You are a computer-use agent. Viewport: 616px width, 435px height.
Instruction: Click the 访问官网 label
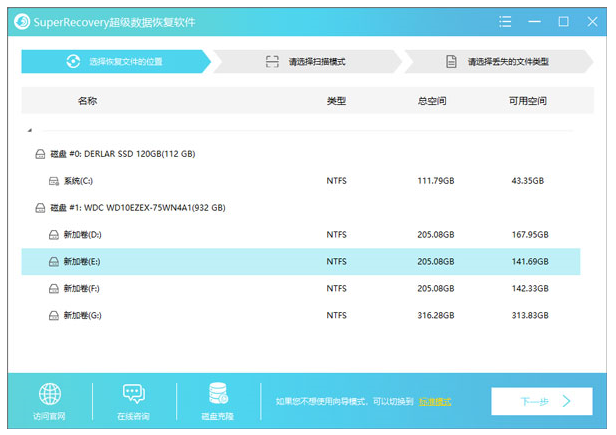tap(49, 417)
